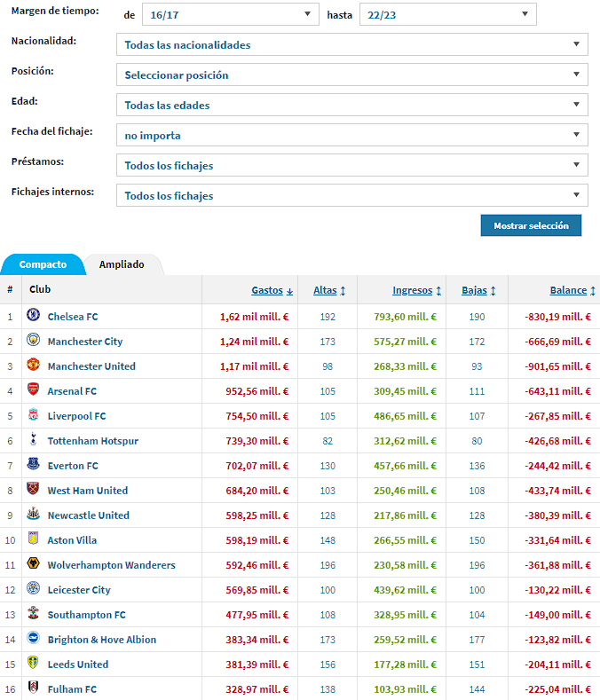
Task: Open the Everton FC club link
Action: point(73,466)
